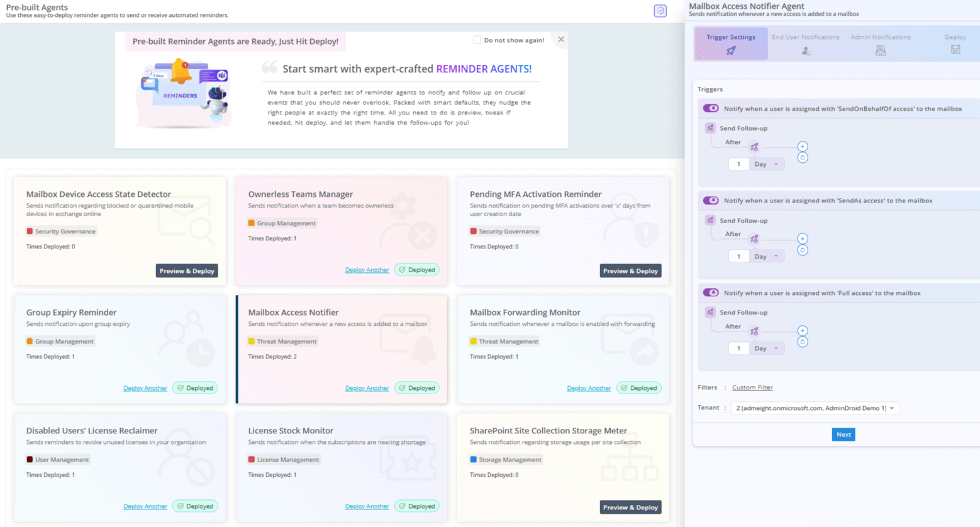Screen dimensions: 980x527
Task: Check the 'Do not show again!' checkbox
Action: point(477,40)
